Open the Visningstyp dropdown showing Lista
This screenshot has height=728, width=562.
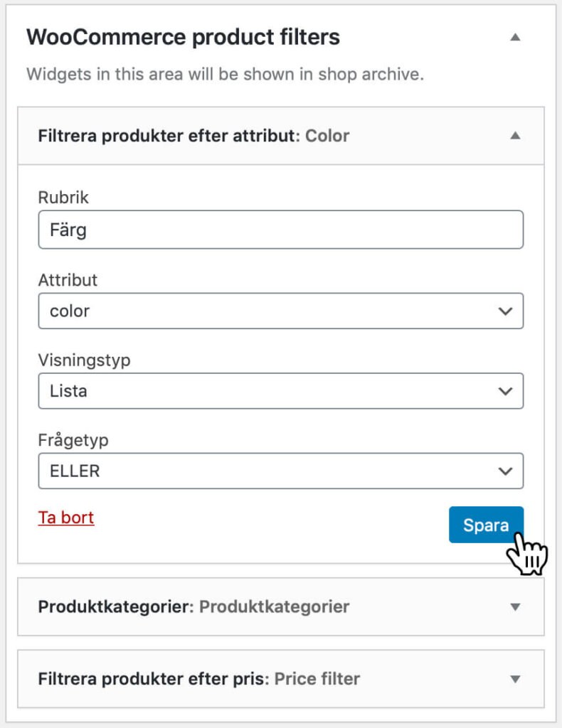point(281,391)
